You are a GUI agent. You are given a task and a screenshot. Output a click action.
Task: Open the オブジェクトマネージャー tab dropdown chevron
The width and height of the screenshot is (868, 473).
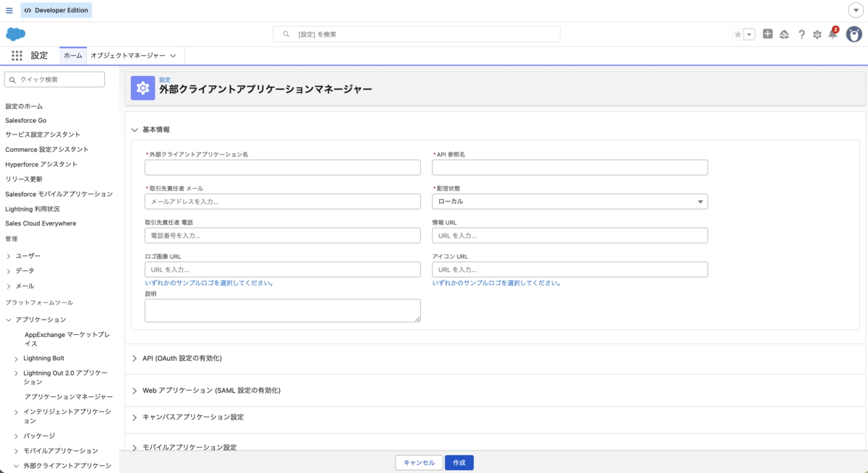click(174, 56)
